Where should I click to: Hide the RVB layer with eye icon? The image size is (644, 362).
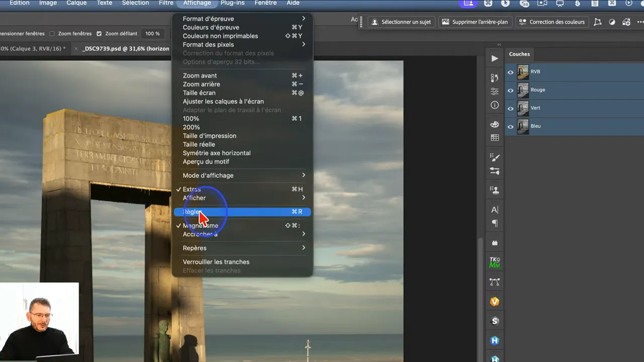(x=510, y=72)
